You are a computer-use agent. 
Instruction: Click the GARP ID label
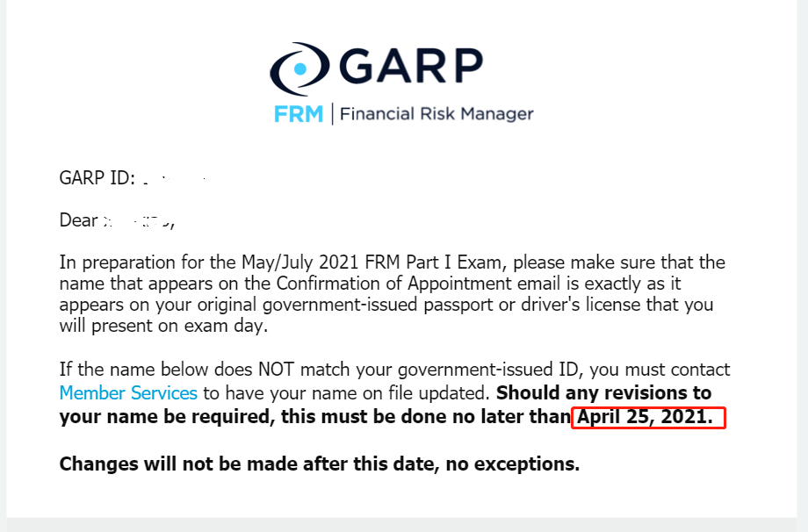pyautogui.click(x=97, y=178)
